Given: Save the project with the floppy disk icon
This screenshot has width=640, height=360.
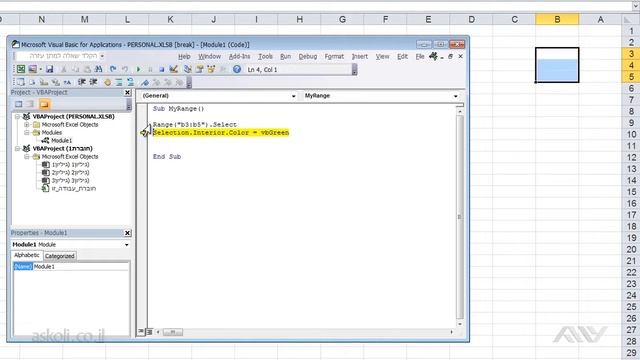Looking at the screenshot, I should tap(49, 69).
